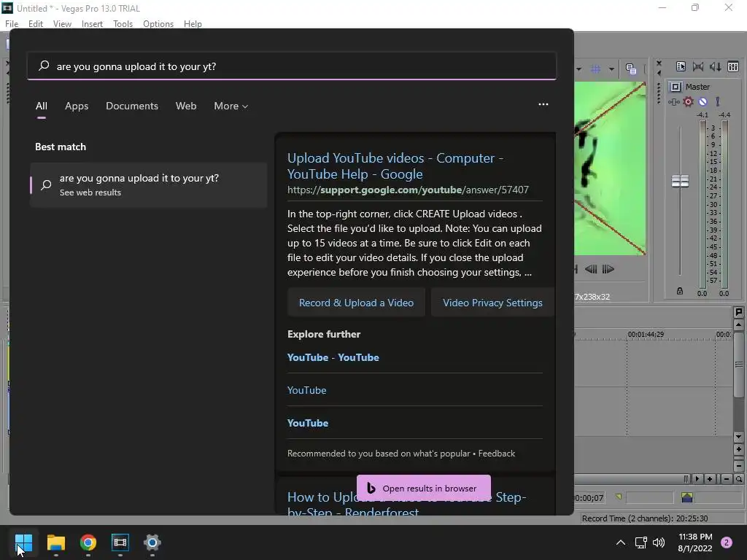Viewport: 747px width, 560px height.
Task: Switch to the Documents search tab
Action: 132,106
